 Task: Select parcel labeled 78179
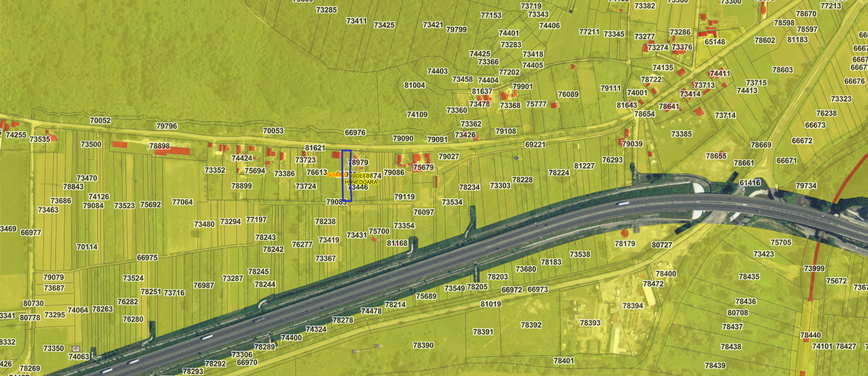[625, 244]
